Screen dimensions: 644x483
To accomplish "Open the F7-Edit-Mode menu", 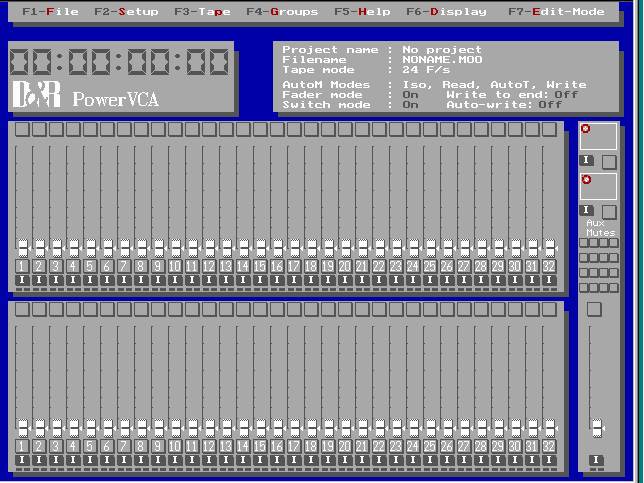I will [556, 12].
